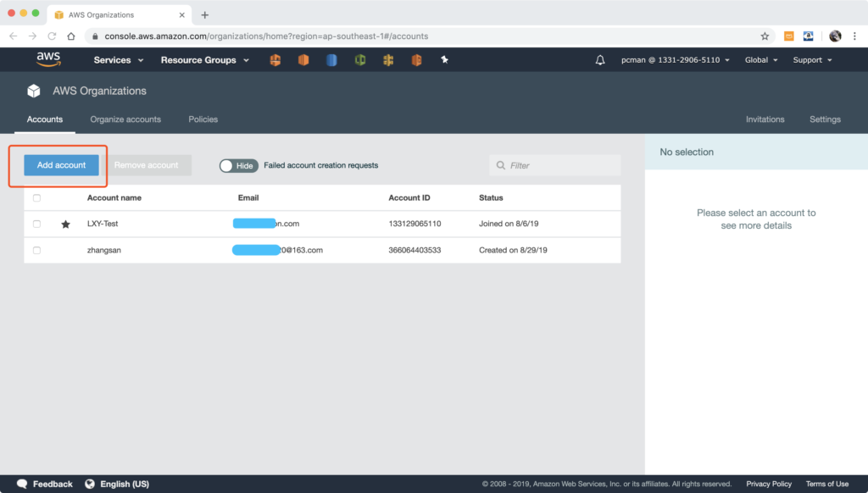Image resolution: width=868 pixels, height=493 pixels.
Task: Click account ID 133129065110
Action: tap(415, 224)
